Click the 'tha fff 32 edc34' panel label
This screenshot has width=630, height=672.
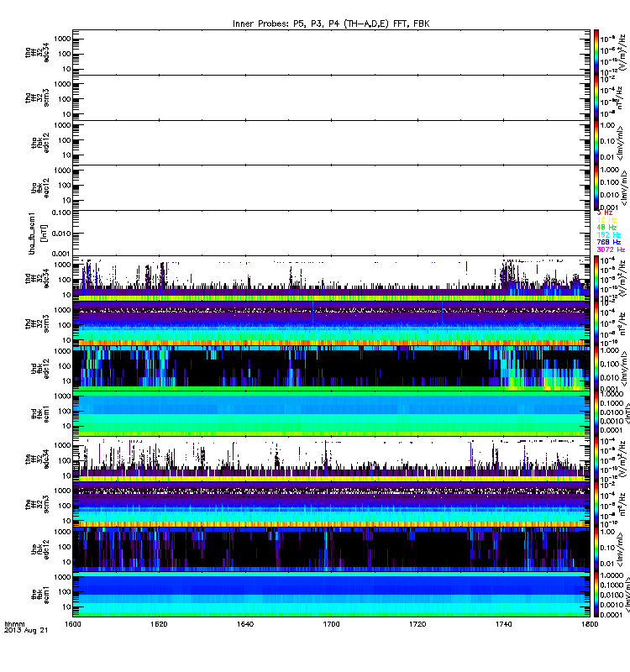tap(37, 52)
